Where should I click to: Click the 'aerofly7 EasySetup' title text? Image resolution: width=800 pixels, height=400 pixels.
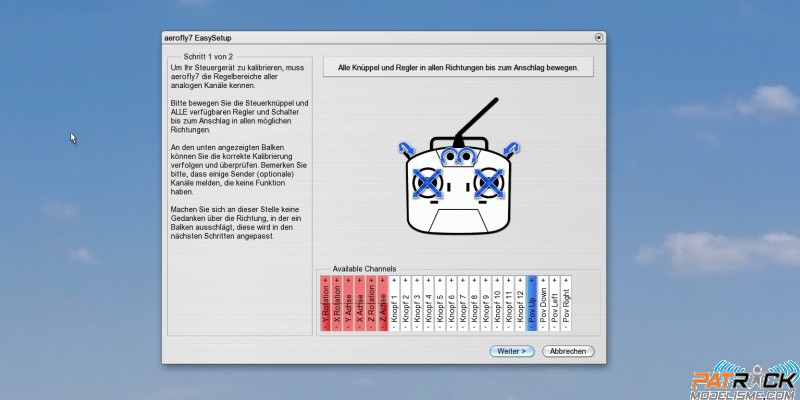pyautogui.click(x=197, y=38)
